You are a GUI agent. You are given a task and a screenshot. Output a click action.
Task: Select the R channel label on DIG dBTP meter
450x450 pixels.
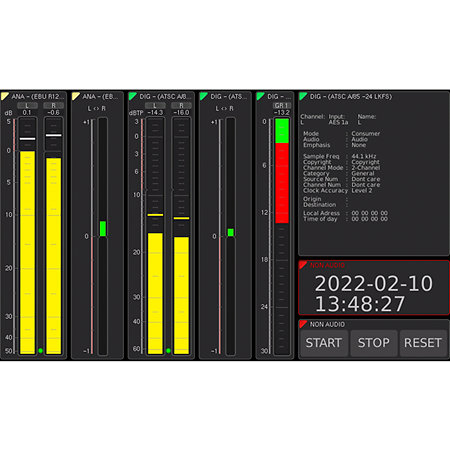pos(181,106)
